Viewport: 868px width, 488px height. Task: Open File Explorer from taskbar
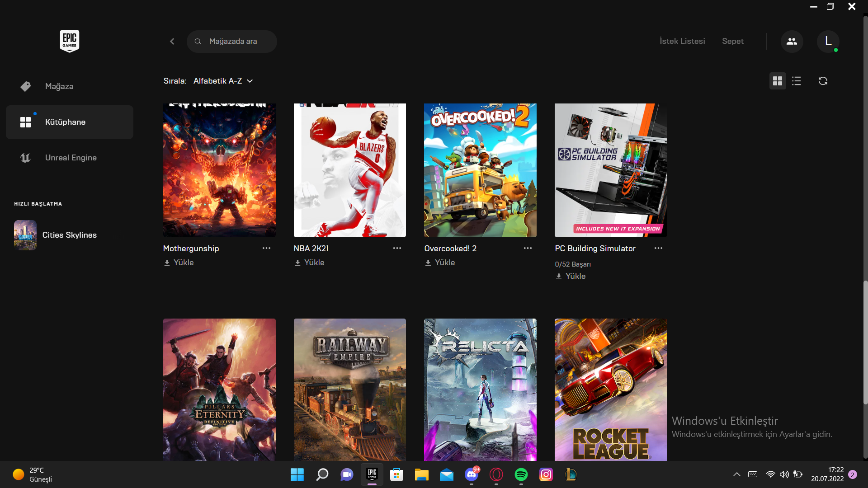421,474
